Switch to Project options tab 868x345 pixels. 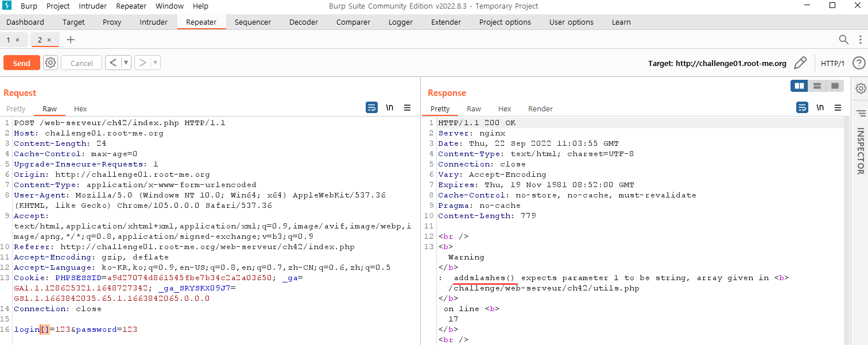tap(505, 22)
